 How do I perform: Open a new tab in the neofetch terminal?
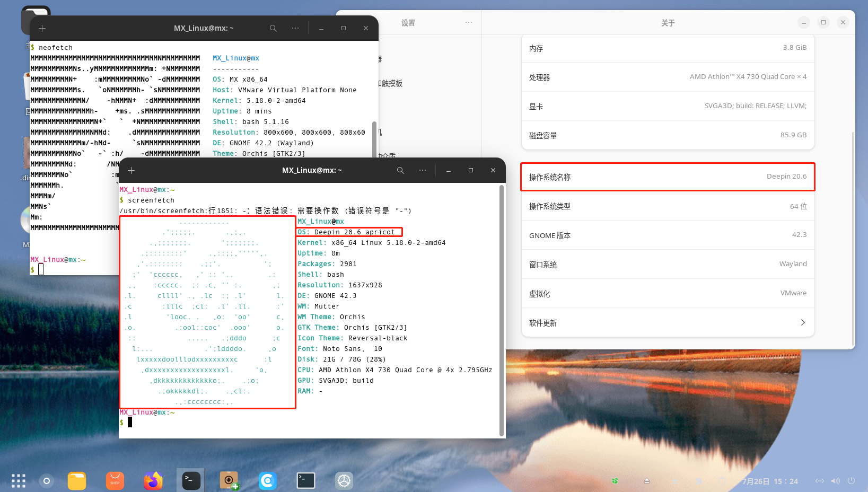[x=42, y=28]
